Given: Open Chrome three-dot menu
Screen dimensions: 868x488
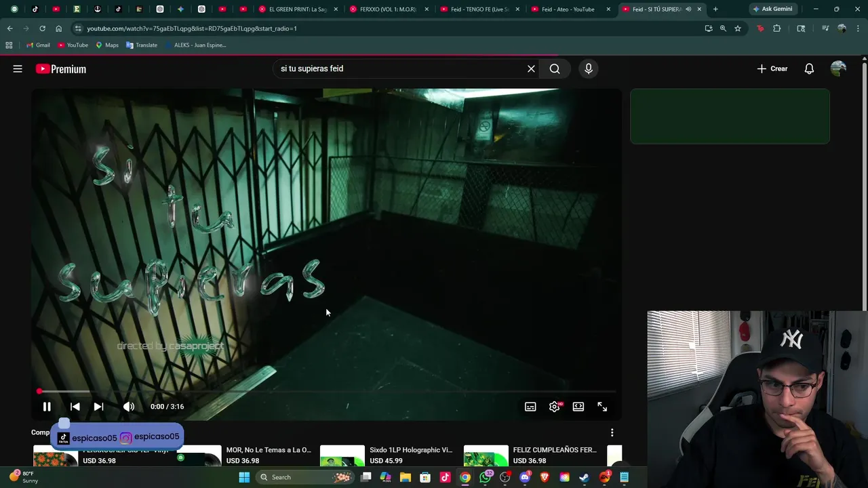Looking at the screenshot, I should (858, 28).
